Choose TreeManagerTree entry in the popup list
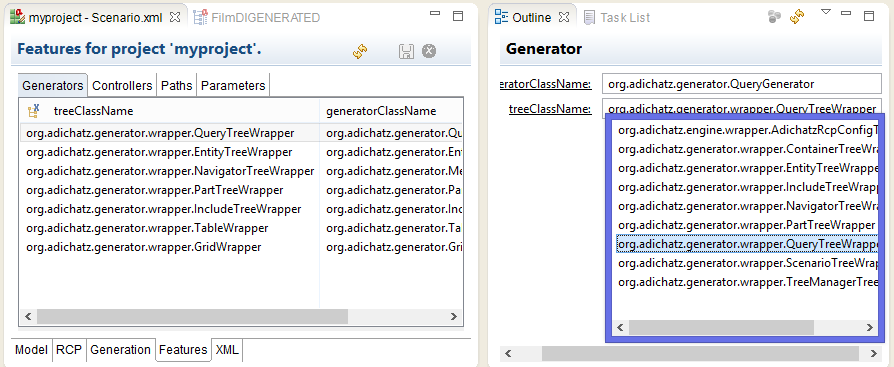This screenshot has width=894, height=367. [747, 282]
